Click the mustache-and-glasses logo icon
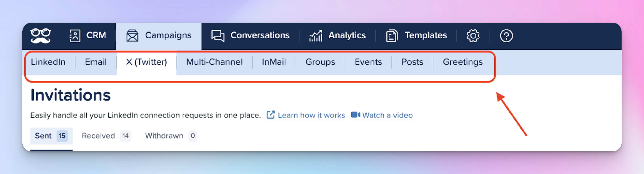Viewport: 644px width, 174px height. pyautogui.click(x=41, y=36)
